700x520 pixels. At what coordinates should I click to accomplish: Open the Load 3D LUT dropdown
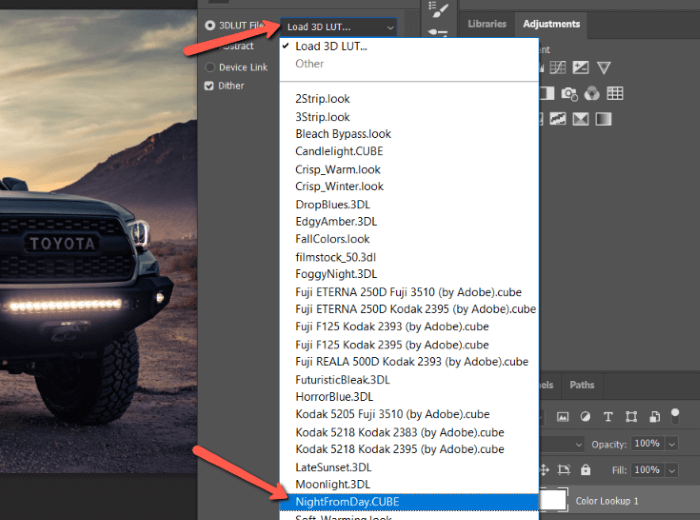(x=338, y=27)
